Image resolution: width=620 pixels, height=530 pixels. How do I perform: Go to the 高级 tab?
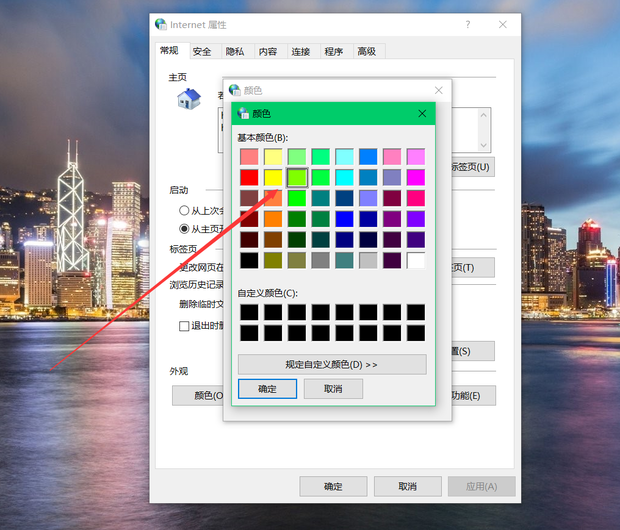[x=367, y=52]
